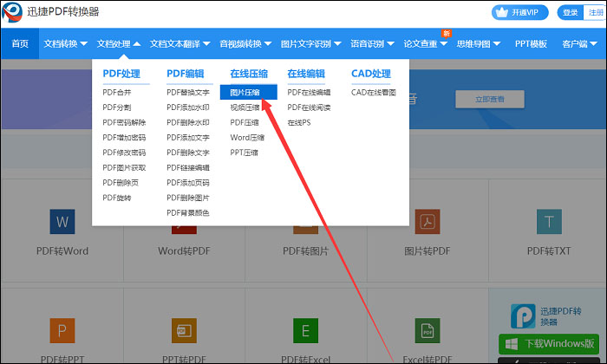Expand the 论文查重 dropdown menu
Image resolution: width=607 pixels, height=364 pixels.
[x=425, y=43]
